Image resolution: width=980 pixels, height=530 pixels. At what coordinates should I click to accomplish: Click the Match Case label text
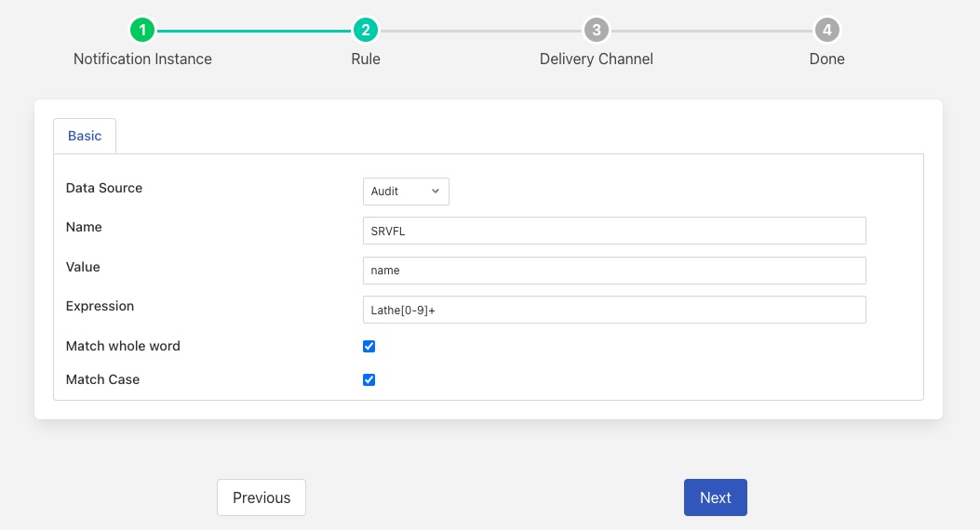pos(102,379)
